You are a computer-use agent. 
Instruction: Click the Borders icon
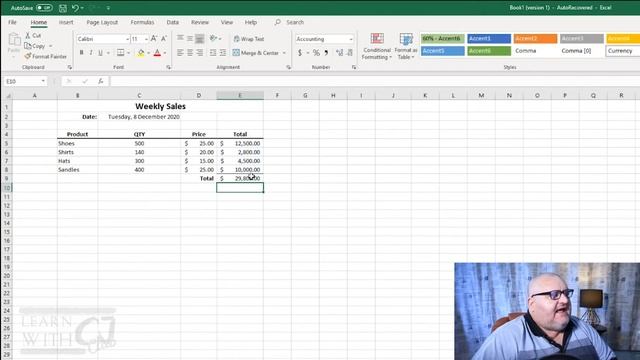pyautogui.click(x=120, y=53)
